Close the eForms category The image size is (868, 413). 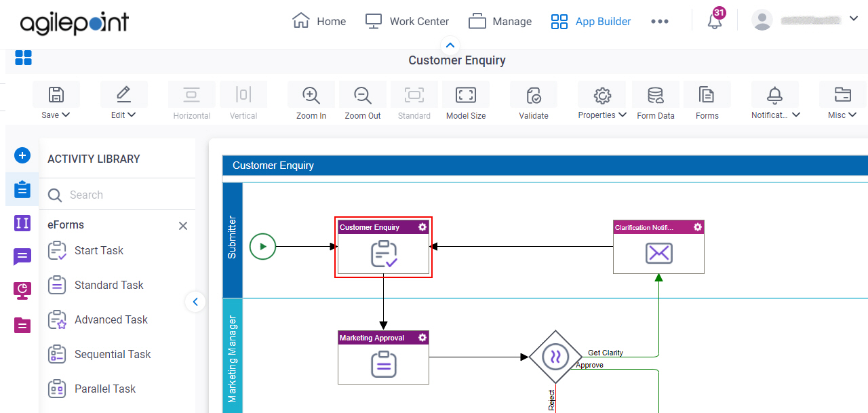click(x=183, y=226)
